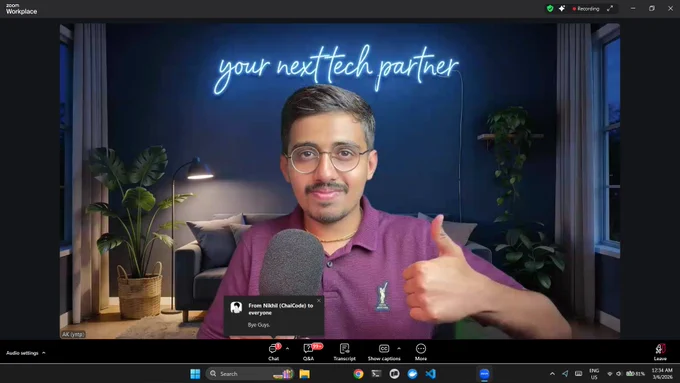Open the white circular app on the taskbar
This screenshot has width=680, height=383.
tap(394, 373)
